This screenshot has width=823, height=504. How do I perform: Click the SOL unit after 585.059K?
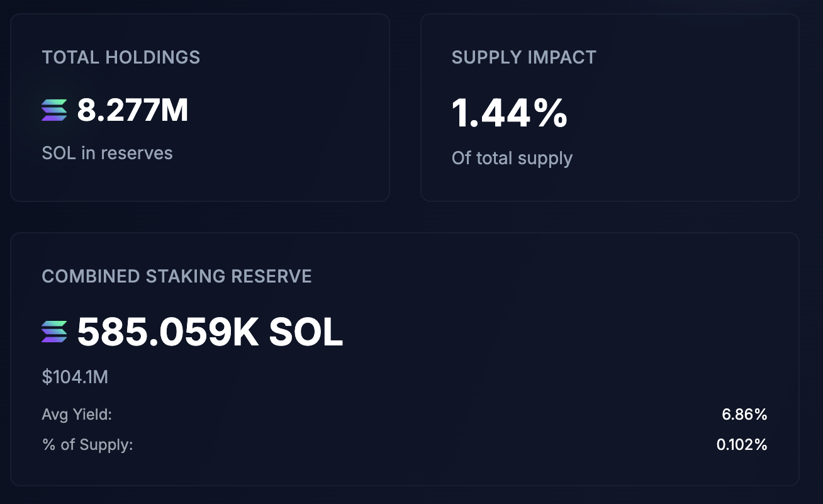pos(306,332)
